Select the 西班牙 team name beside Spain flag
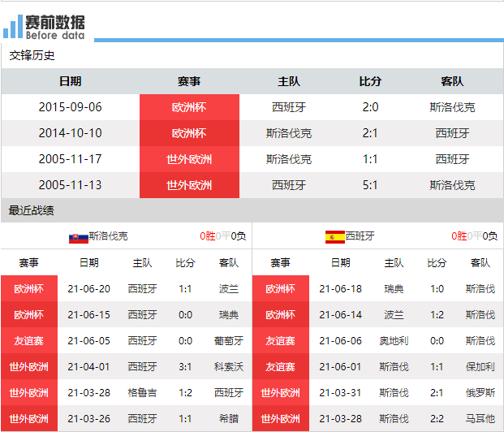This screenshot has width=504, height=432. click(360, 236)
